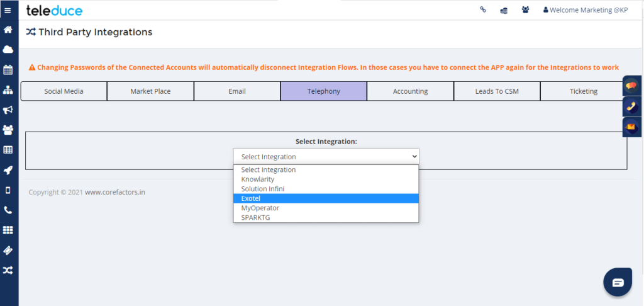Switch to the Market Place tab
Viewport: 644px width, 306px height.
point(150,91)
